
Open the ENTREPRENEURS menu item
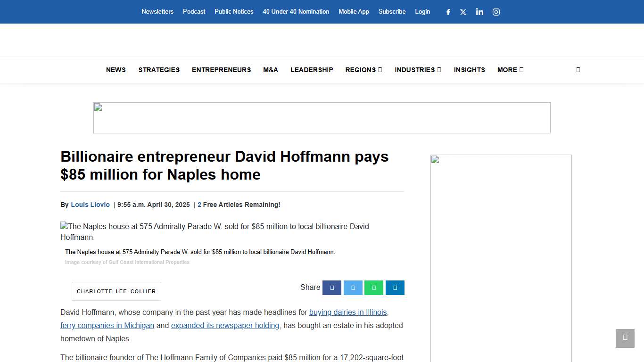[x=222, y=70]
